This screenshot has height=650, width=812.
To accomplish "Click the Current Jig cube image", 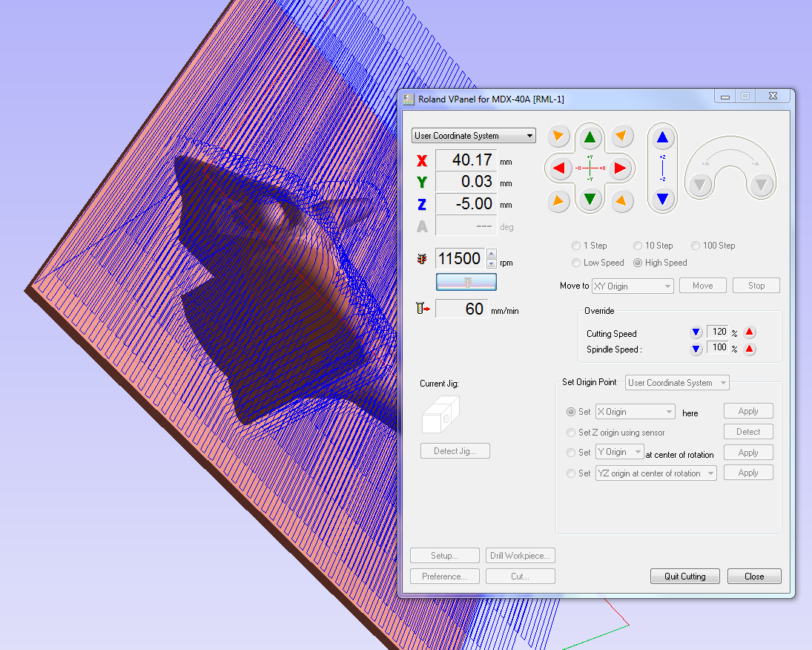I will [x=440, y=415].
